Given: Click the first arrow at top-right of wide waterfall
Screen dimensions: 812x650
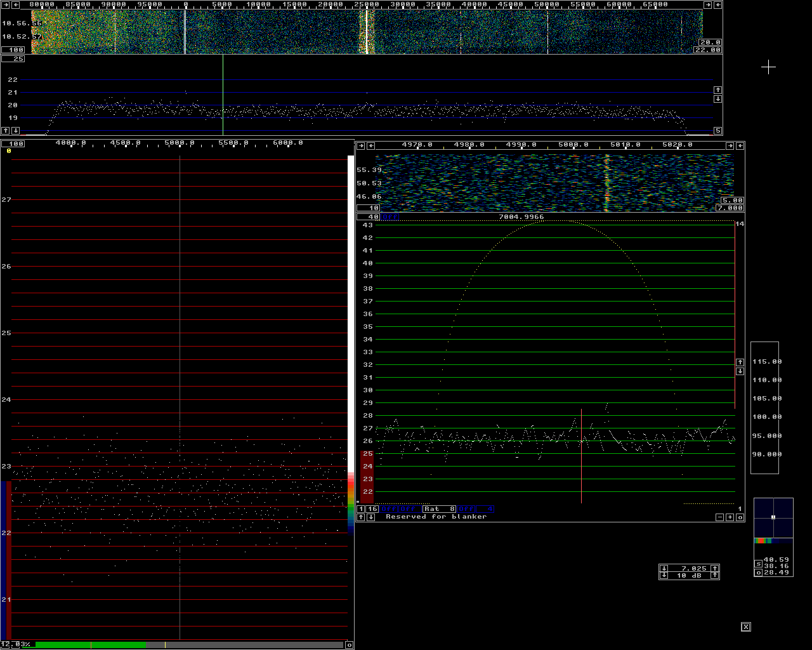Looking at the screenshot, I should [708, 4].
